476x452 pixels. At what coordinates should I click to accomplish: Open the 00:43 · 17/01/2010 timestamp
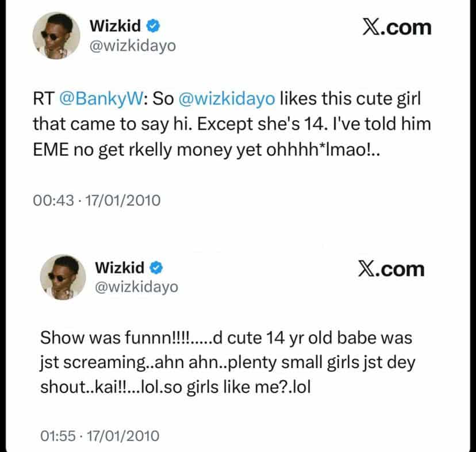pyautogui.click(x=97, y=201)
